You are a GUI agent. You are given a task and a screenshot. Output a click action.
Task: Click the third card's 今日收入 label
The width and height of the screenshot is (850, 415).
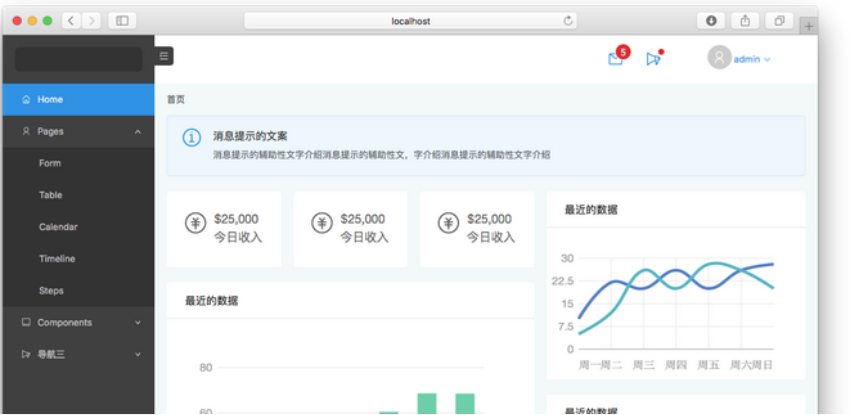[x=491, y=237]
